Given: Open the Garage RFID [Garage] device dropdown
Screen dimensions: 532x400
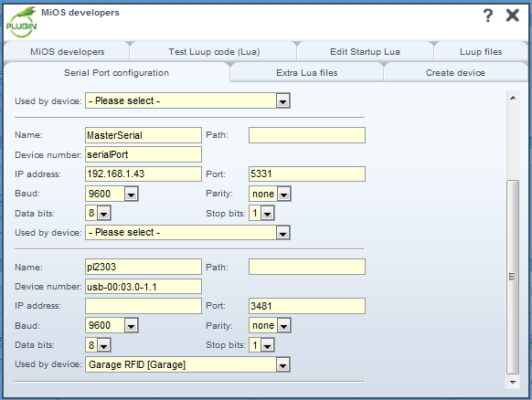Looking at the screenshot, I should point(187,364).
